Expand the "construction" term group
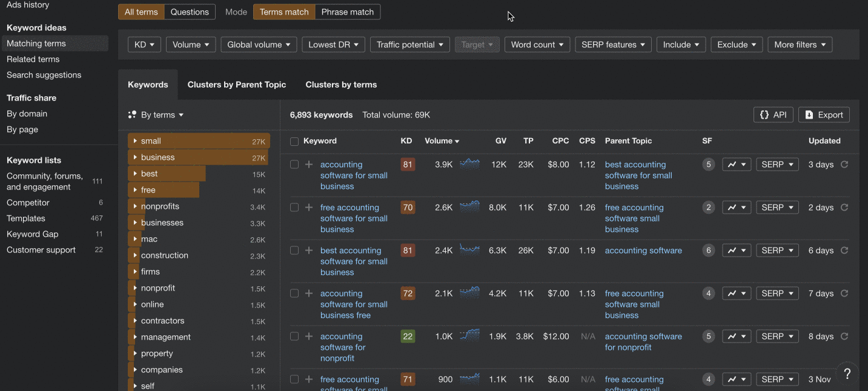The height and width of the screenshot is (391, 868). coord(134,255)
